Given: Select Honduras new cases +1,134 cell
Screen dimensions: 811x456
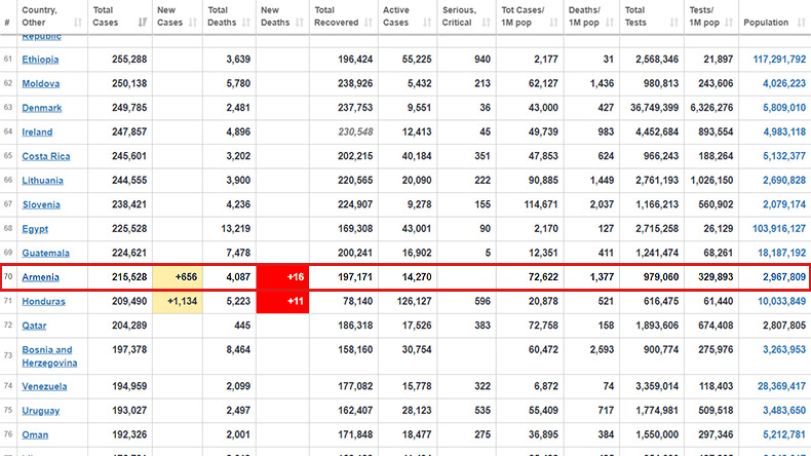Looking at the screenshot, I should pyautogui.click(x=177, y=301).
